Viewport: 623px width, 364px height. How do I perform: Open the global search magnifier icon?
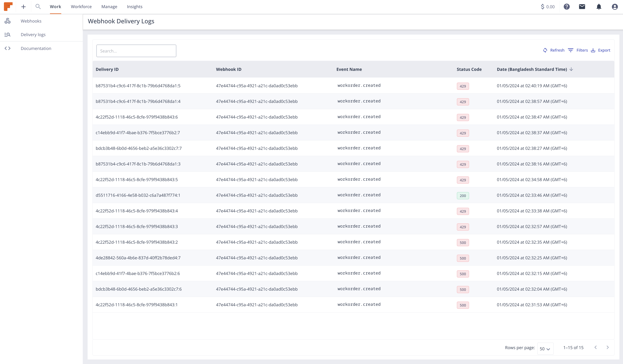38,7
